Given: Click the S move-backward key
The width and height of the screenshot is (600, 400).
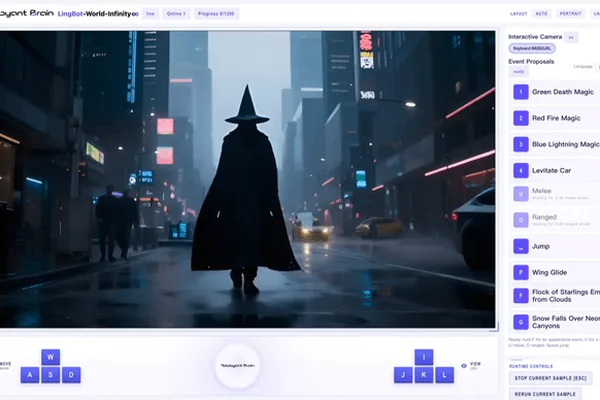Looking at the screenshot, I should (x=51, y=375).
